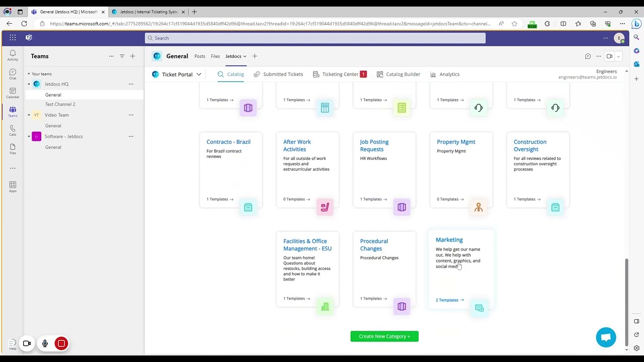Click the browser refresh button
This screenshot has height=362, width=644.
click(x=24, y=24)
